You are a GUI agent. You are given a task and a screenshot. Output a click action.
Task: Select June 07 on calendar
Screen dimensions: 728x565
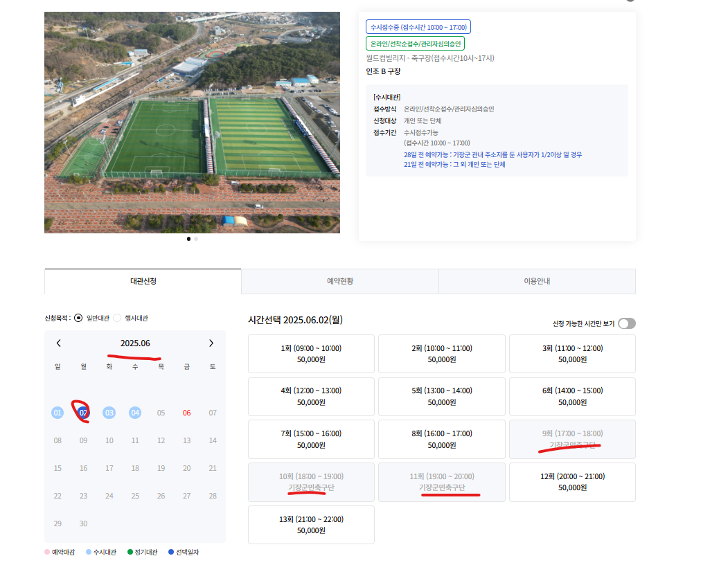pos(213,413)
